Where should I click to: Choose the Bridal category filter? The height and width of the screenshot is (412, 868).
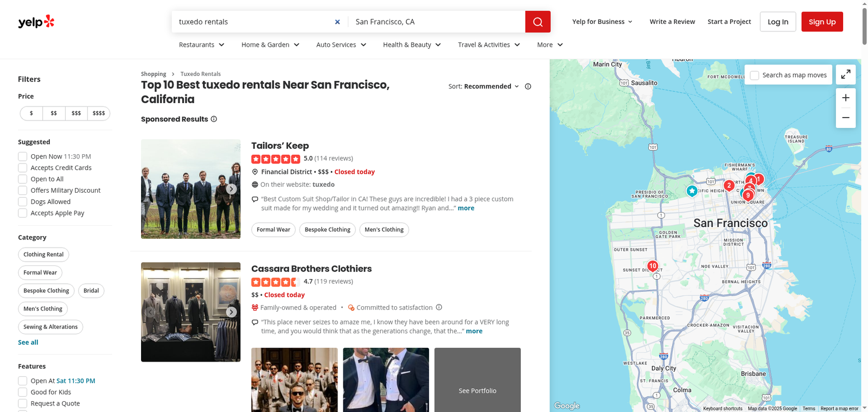click(x=91, y=291)
